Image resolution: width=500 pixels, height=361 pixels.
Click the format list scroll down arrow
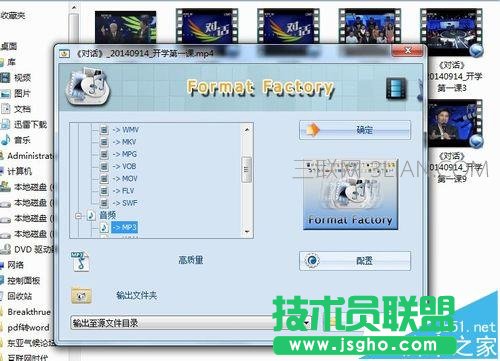coord(247,231)
